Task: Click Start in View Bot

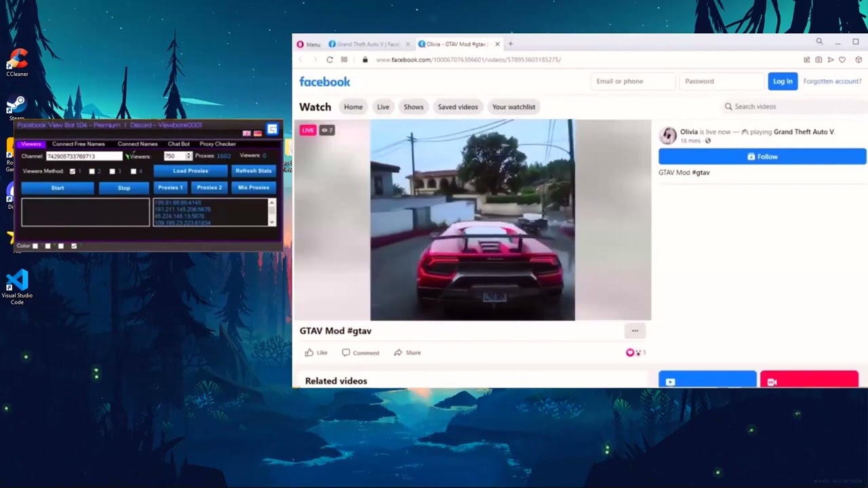Action: tap(58, 188)
